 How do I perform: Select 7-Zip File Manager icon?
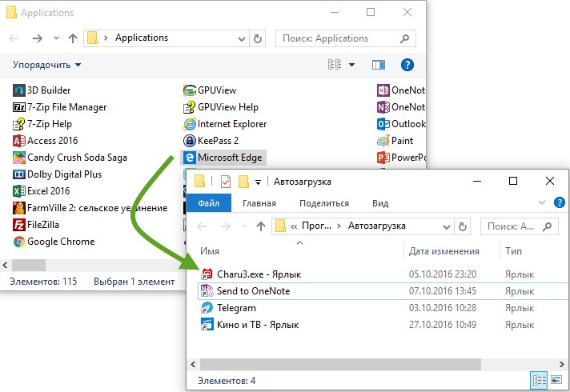[19, 107]
